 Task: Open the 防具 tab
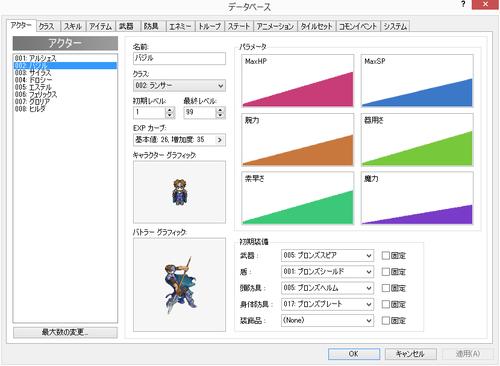[x=152, y=26]
